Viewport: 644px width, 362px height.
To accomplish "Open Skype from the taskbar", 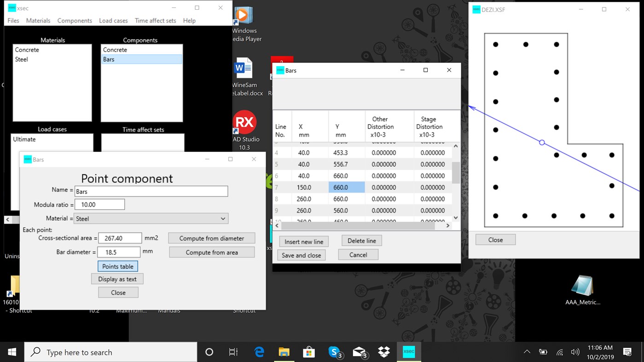I will (334, 352).
